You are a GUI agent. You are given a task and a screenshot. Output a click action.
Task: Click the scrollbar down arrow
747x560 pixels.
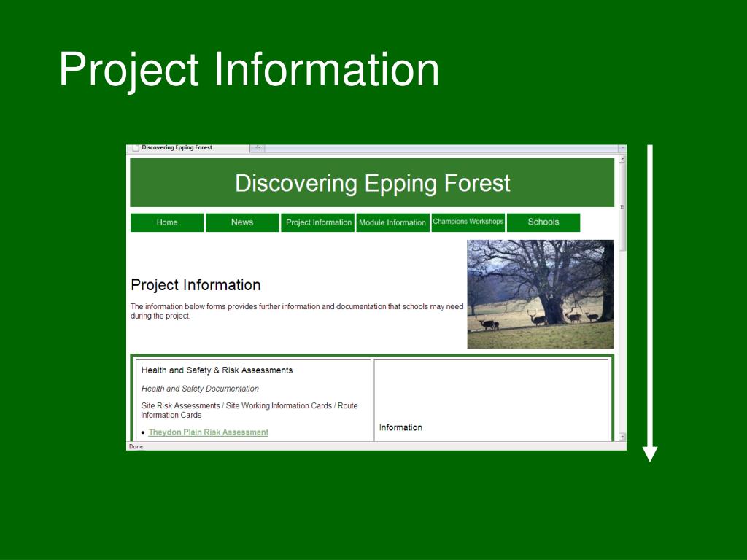coord(622,436)
